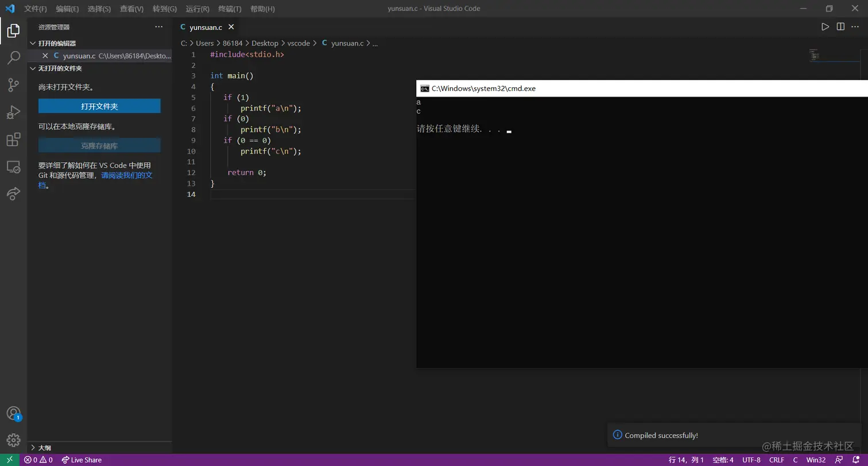This screenshot has width=868, height=466.
Task: Click the 86184 breadcrumb
Action: click(x=232, y=43)
